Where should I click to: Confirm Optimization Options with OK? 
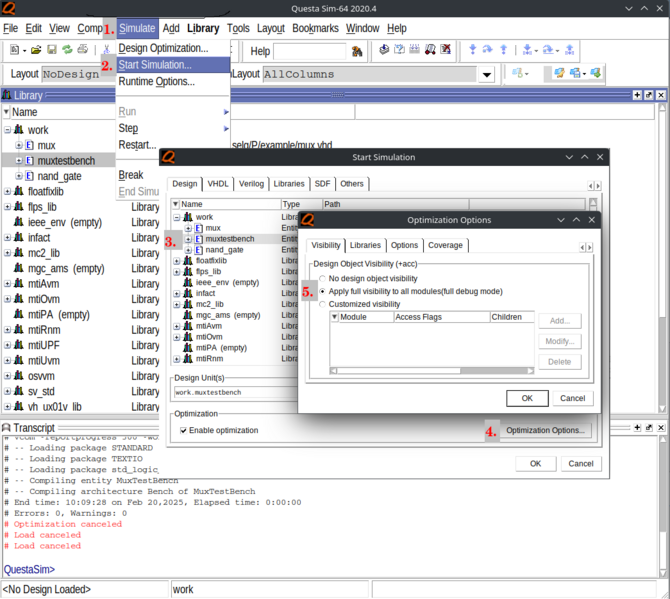pos(527,398)
